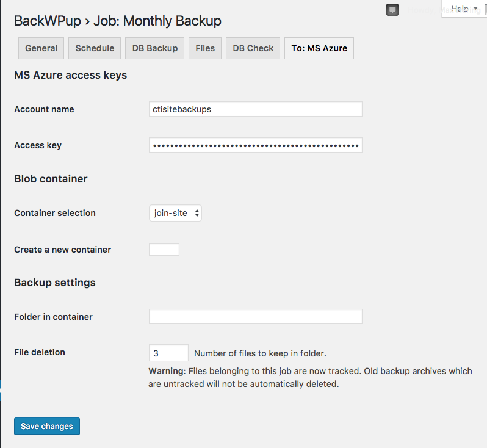Select the To: MS Azure tab
Viewport: 487px width, 448px height.
[x=319, y=48]
